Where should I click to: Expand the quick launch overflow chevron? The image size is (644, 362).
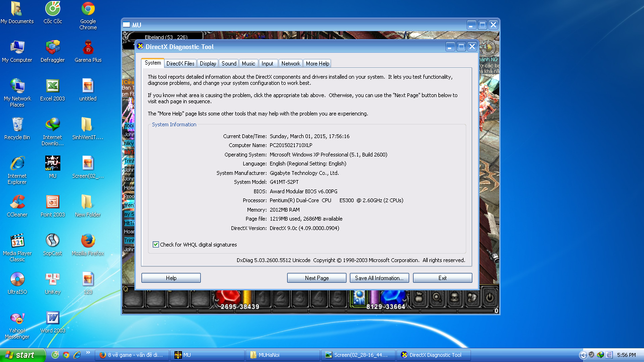click(88, 353)
